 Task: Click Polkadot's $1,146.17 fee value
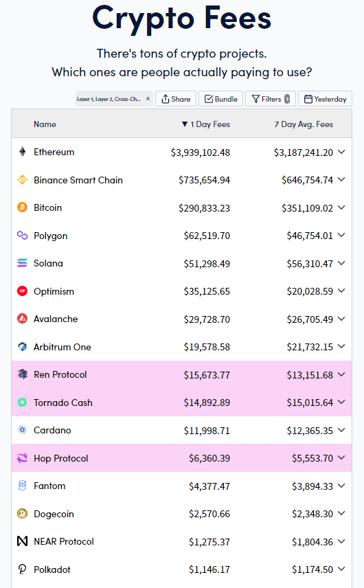coord(209,570)
